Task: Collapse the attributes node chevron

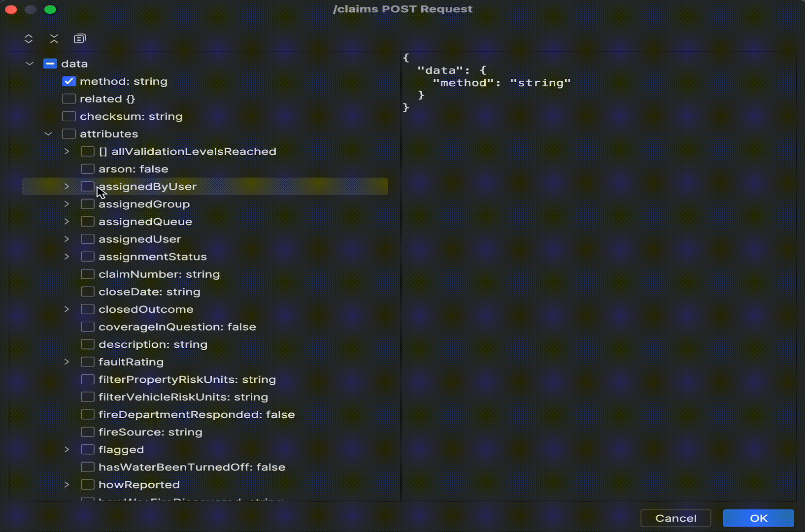Action: [x=48, y=134]
